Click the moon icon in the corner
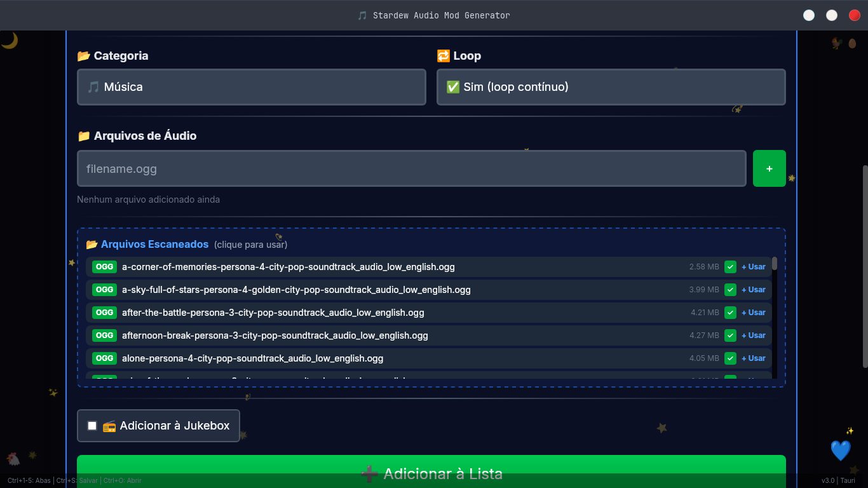Screen dimensions: 868x488 [9, 41]
